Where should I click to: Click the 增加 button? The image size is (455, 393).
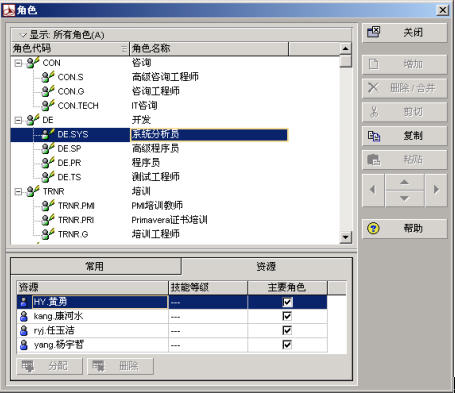click(404, 64)
